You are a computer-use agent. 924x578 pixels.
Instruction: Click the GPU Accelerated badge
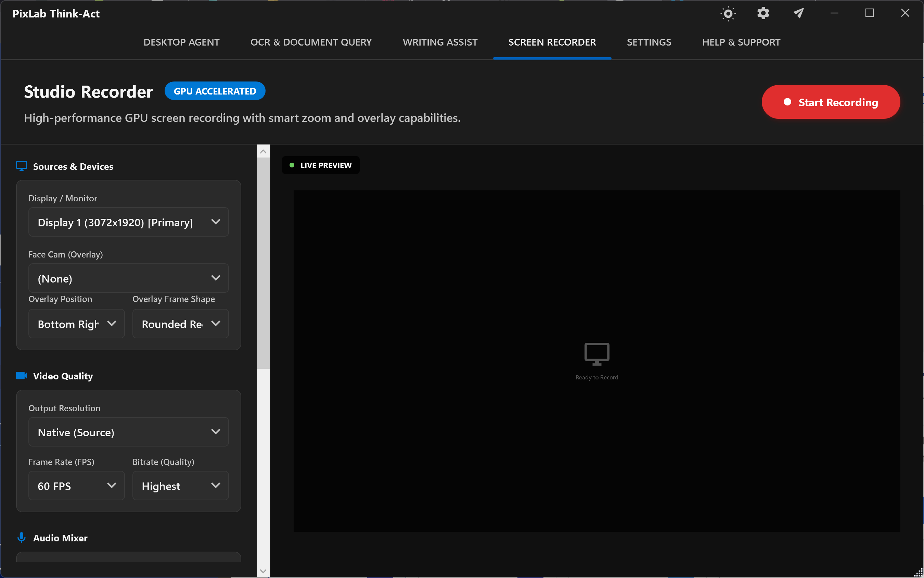point(215,91)
